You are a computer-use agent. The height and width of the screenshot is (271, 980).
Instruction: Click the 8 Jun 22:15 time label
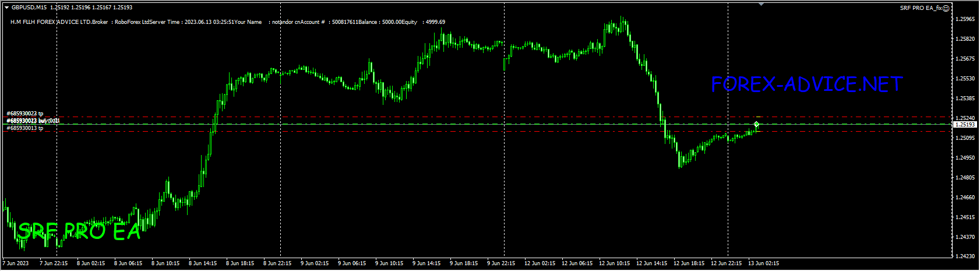pyautogui.click(x=277, y=263)
